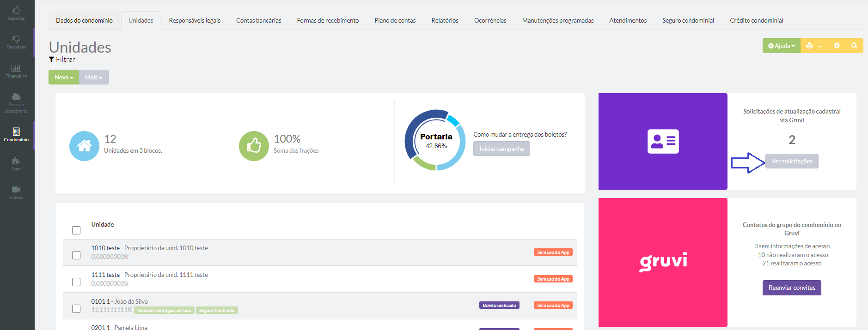
Task: Click the yellow search magnifier icon
Action: coord(854,46)
